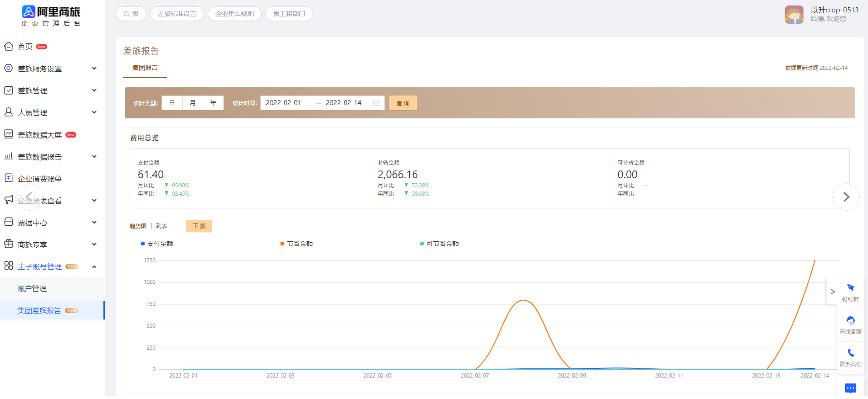Select 月 statistics type
The height and width of the screenshot is (399, 868).
[193, 103]
